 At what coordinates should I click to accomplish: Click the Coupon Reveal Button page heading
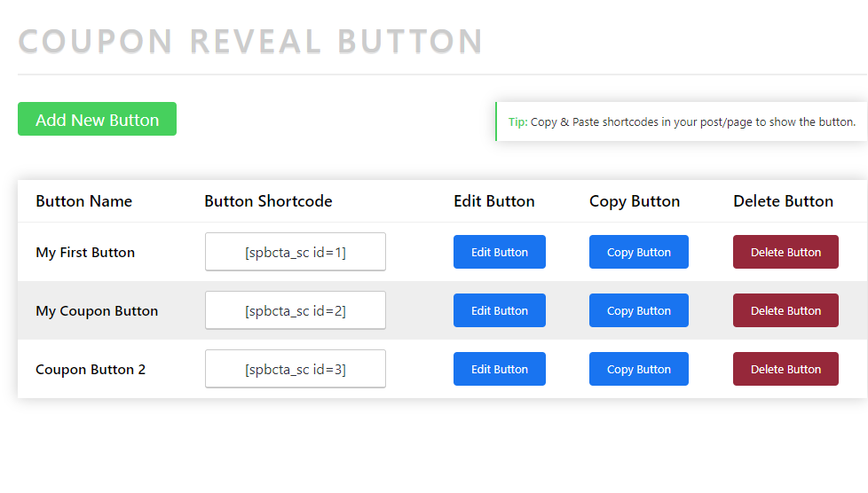pos(250,42)
